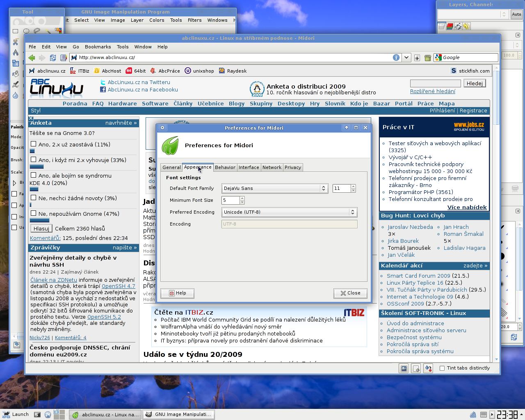Image resolution: width=525 pixels, height=420 pixels.
Task: Close the Preferences dialog with Close button
Action: pos(350,293)
